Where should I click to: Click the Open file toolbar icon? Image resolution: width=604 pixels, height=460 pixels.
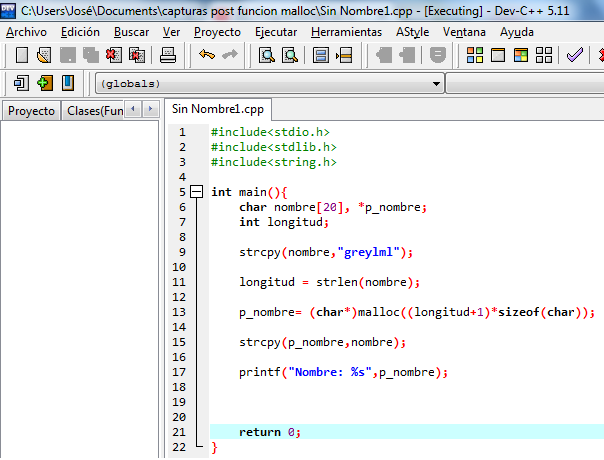(43, 56)
